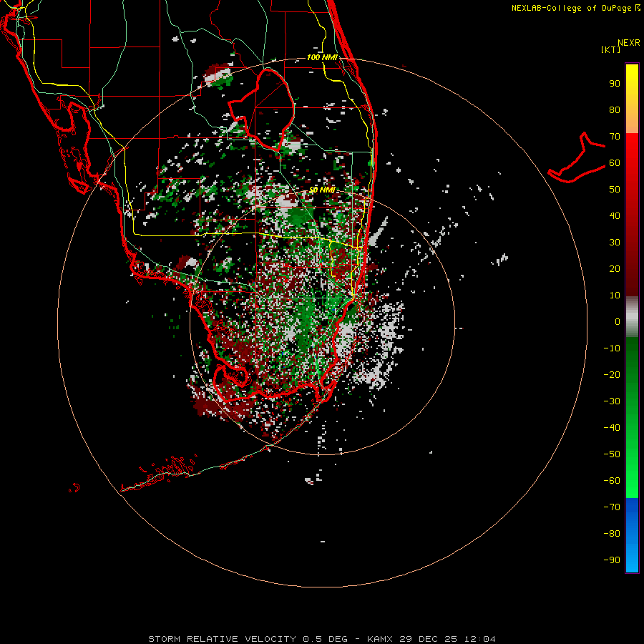Click the NEXR label above color scale
Image resolution: width=644 pixels, height=644 pixels.
[x=628, y=43]
